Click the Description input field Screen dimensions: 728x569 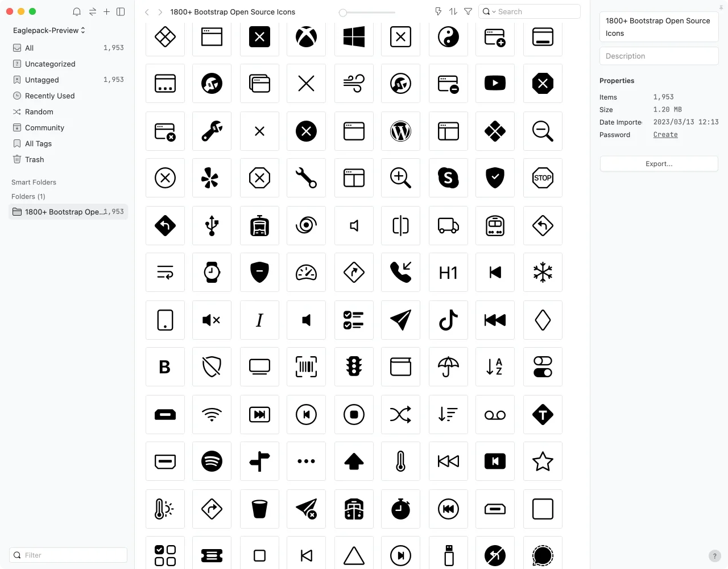659,56
